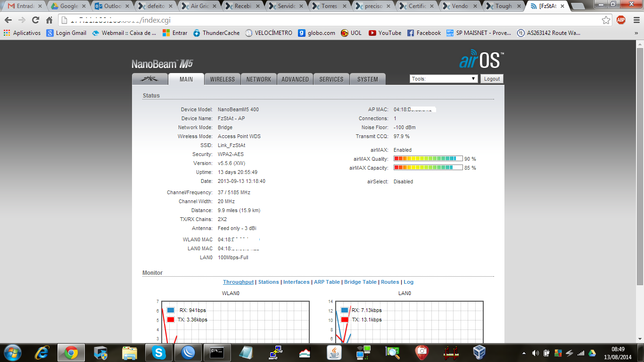Viewport: 644px width, 362px height.
Task: Switch to the MAIN tab
Action: pos(186,79)
